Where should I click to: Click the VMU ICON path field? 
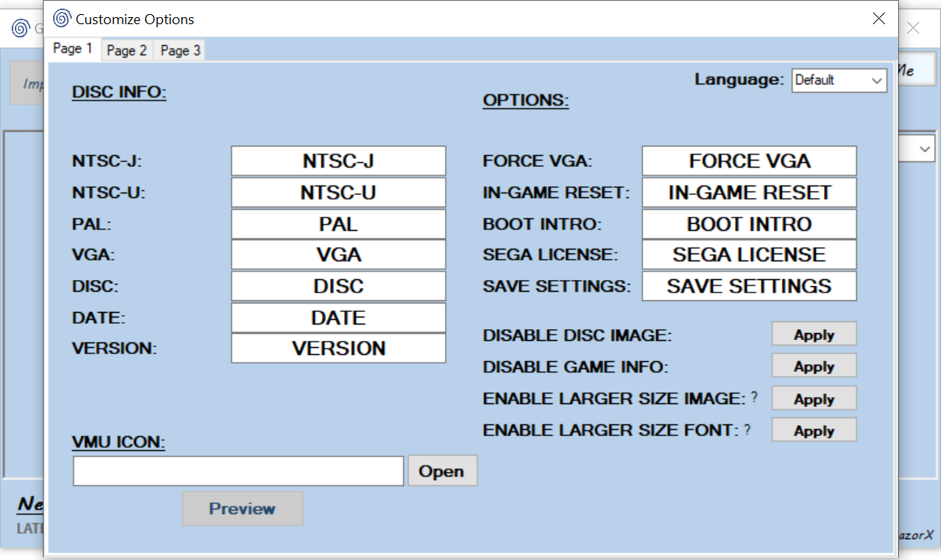click(238, 471)
